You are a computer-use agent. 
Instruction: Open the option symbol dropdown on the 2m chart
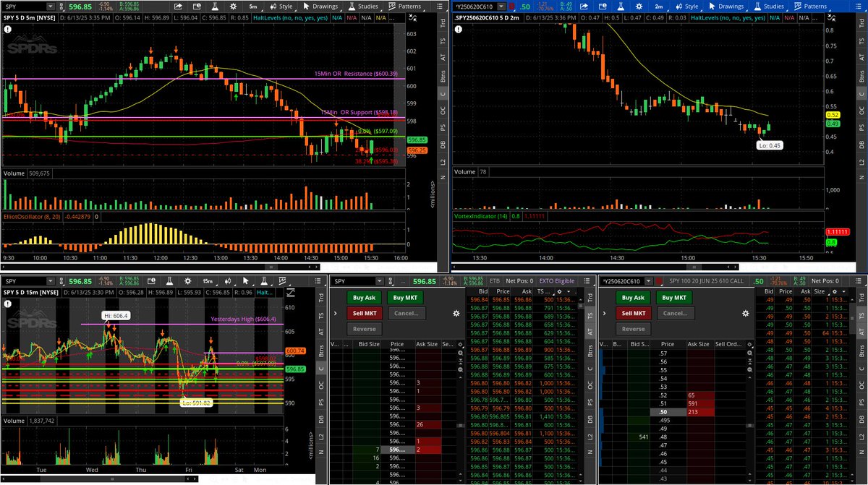coord(501,7)
